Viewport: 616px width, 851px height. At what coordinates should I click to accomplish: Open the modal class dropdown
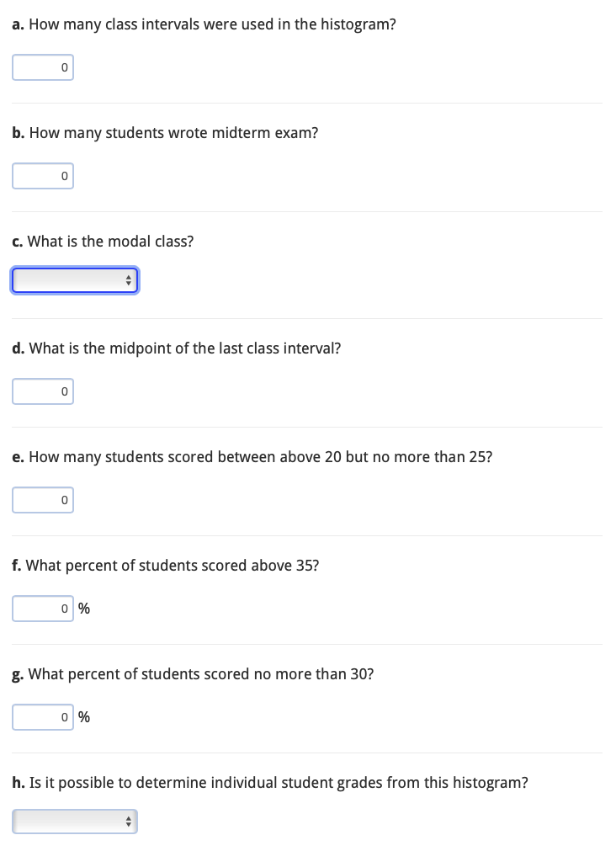point(75,279)
